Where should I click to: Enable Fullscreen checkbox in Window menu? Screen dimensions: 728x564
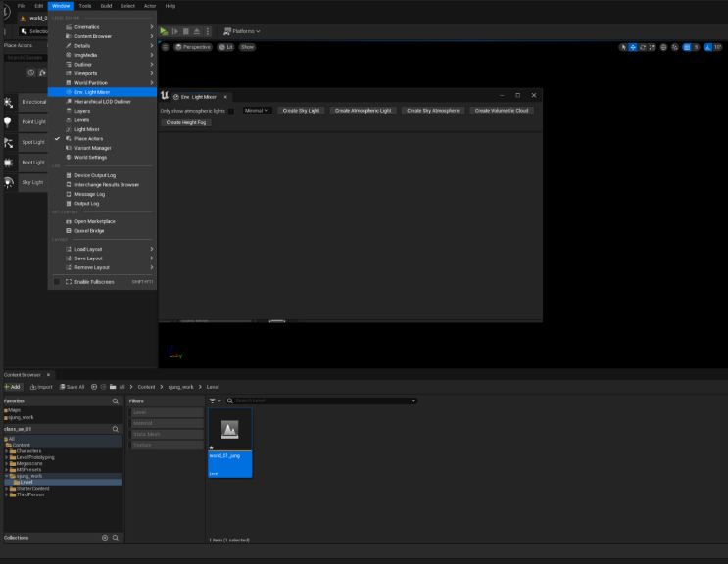57,282
